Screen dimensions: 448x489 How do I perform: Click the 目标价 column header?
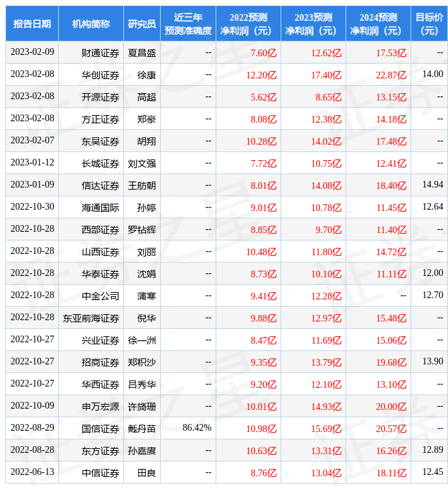429,23
